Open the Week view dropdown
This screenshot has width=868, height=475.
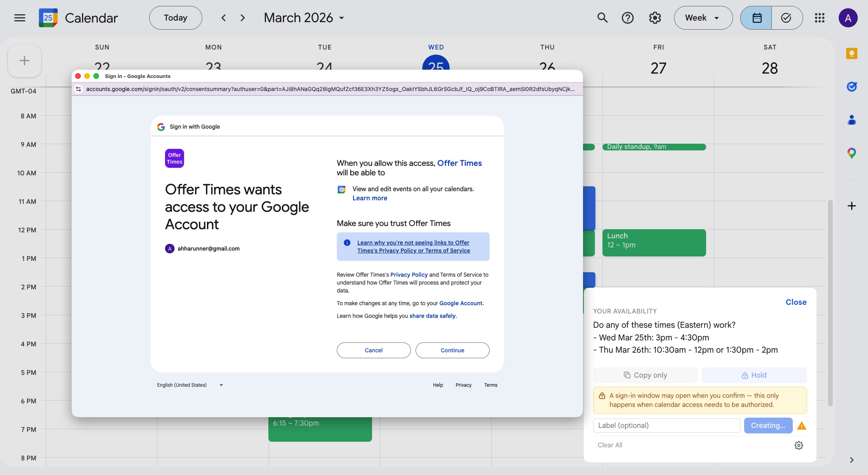coord(703,18)
